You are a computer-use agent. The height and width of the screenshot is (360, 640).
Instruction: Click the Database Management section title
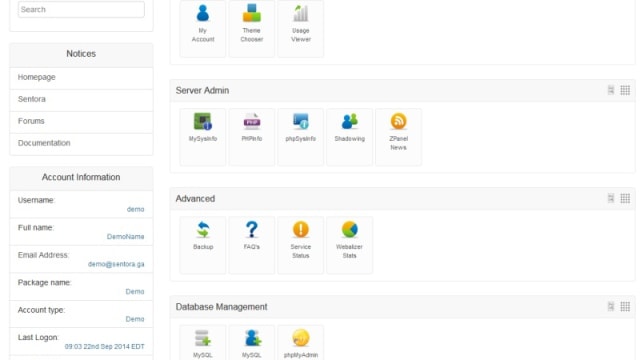(x=222, y=307)
